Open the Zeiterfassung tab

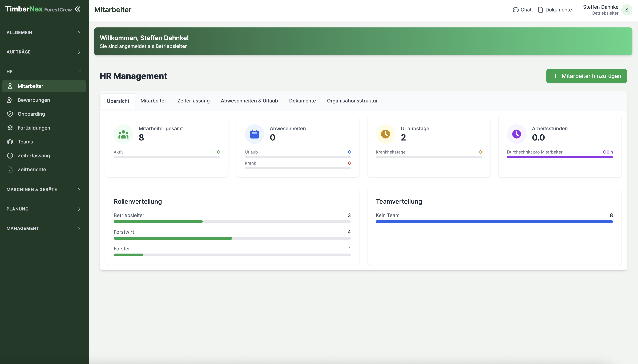tap(193, 101)
